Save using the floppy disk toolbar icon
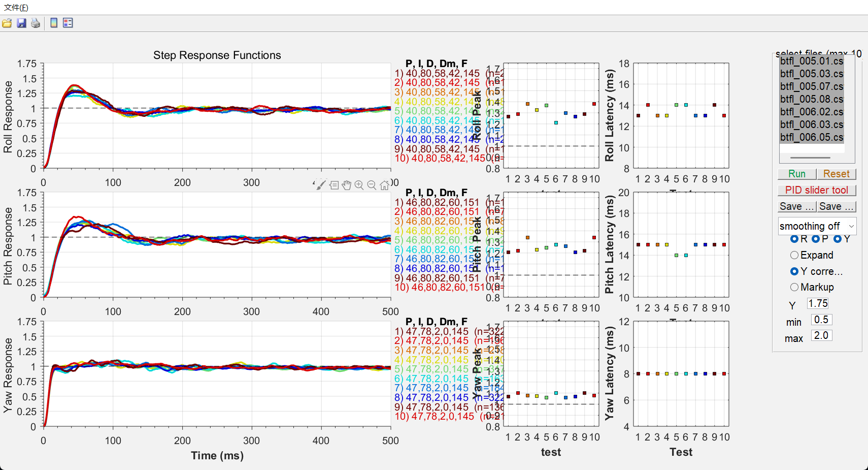The height and width of the screenshot is (470, 868). click(21, 23)
